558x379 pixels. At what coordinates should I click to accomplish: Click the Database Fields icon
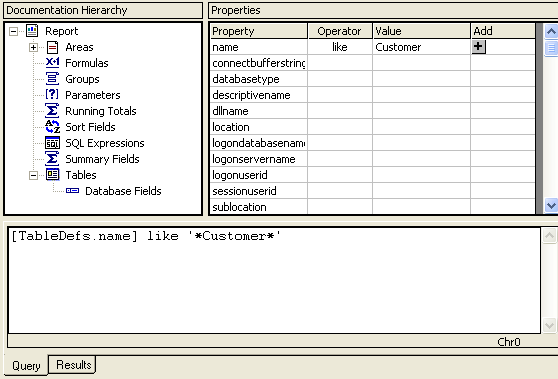pyautogui.click(x=72, y=191)
